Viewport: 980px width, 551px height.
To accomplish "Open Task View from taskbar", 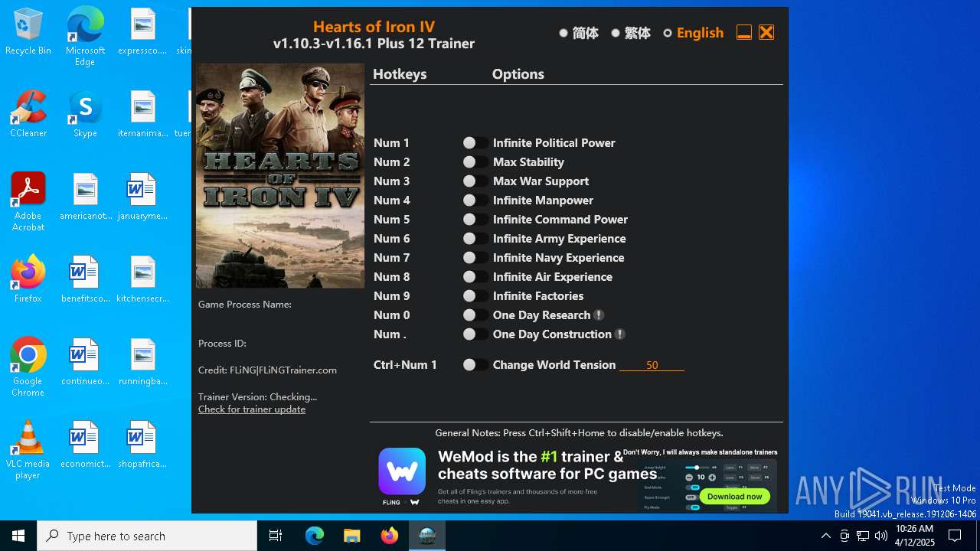I will pyautogui.click(x=276, y=536).
